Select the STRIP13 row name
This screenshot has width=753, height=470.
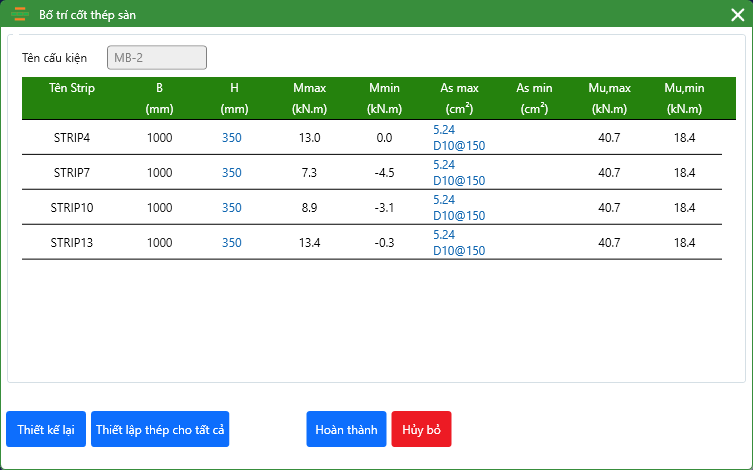[72, 243]
